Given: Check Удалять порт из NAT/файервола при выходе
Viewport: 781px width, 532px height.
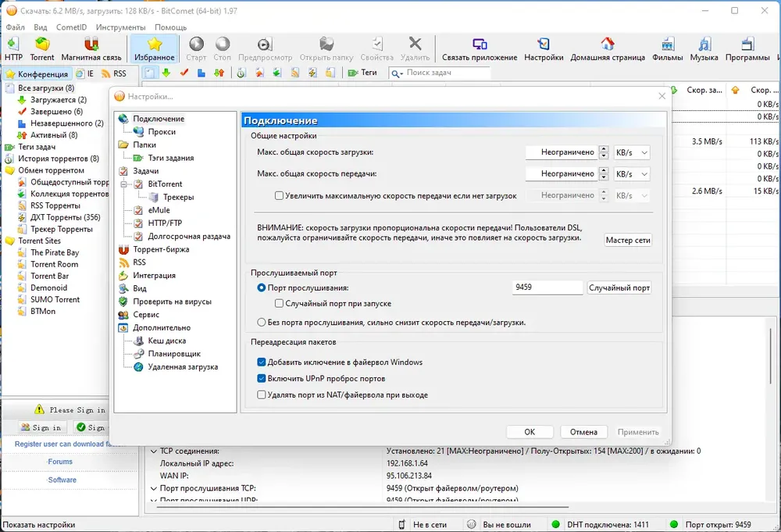Looking at the screenshot, I should point(261,395).
